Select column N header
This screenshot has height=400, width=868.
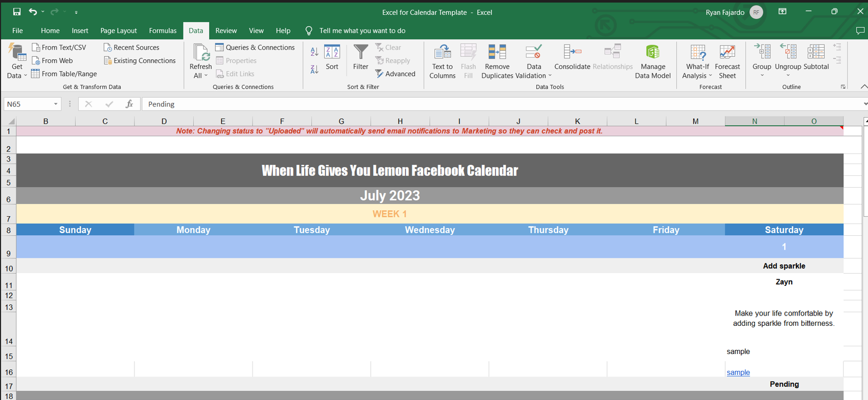click(x=755, y=121)
